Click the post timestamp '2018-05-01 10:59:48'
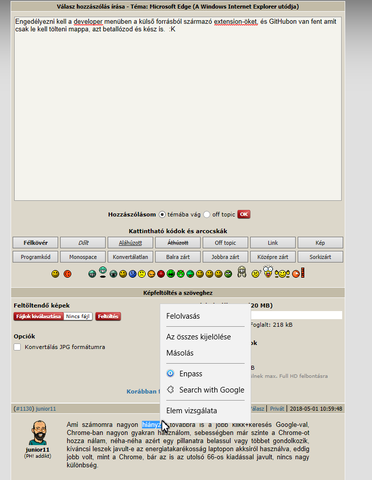 pyautogui.click(x=316, y=409)
